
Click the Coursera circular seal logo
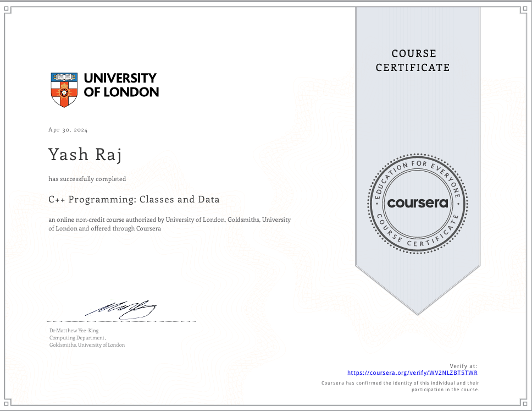point(418,204)
